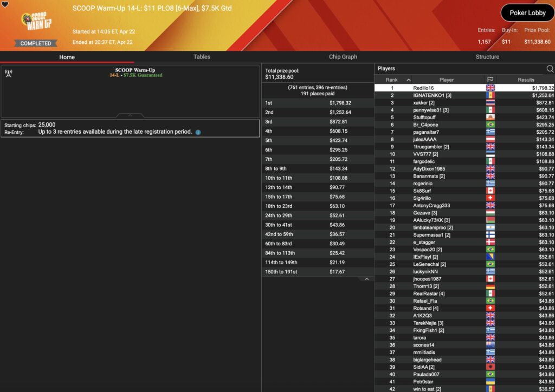Click the 150th to 191st payout row
The width and height of the screenshot is (555, 392).
(x=318, y=272)
